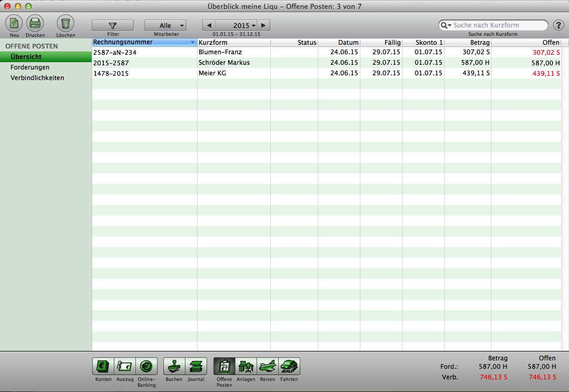Click the Neu icon to create entry
569x392 pixels.
pyautogui.click(x=14, y=24)
